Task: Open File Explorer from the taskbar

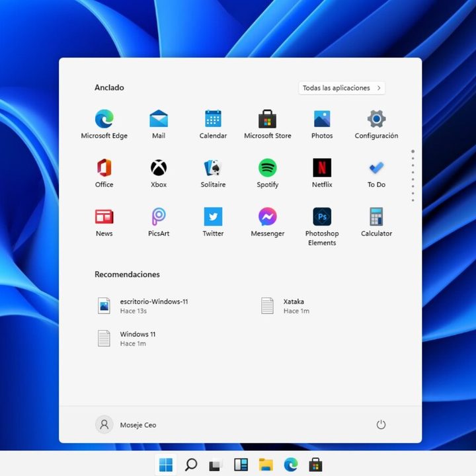Action: click(x=266, y=465)
